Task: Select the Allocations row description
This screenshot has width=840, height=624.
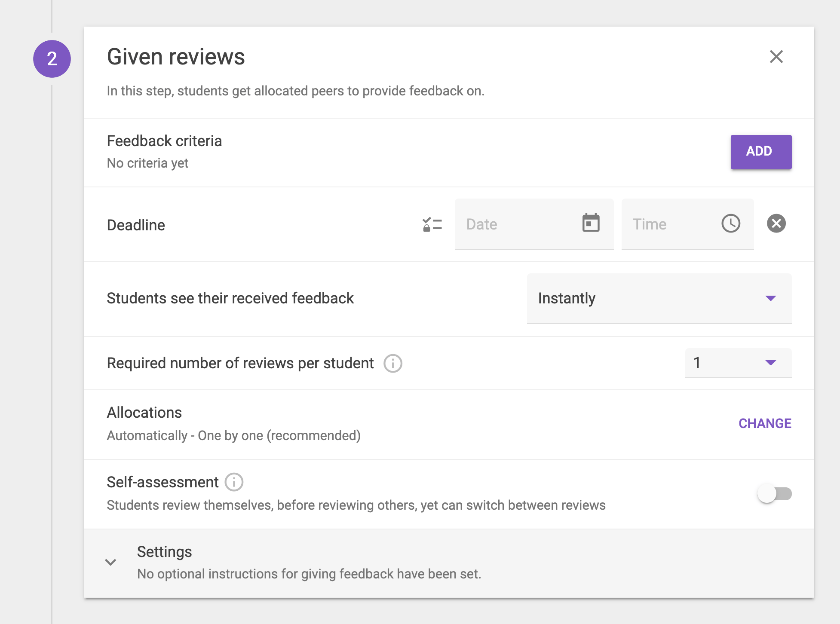Action: tap(233, 435)
